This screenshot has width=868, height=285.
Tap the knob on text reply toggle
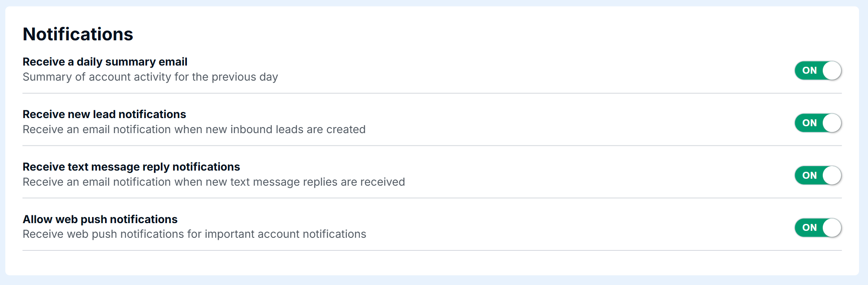tap(831, 175)
